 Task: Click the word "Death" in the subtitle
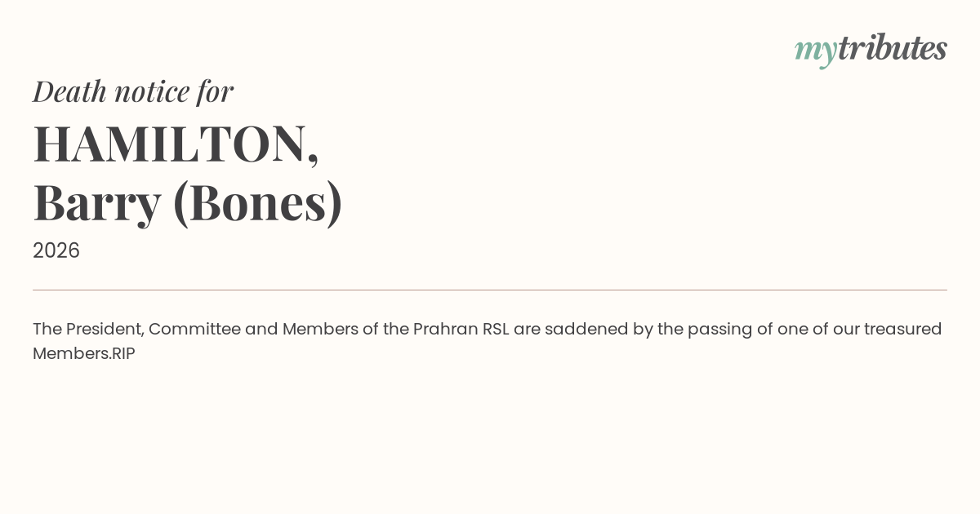(x=70, y=91)
